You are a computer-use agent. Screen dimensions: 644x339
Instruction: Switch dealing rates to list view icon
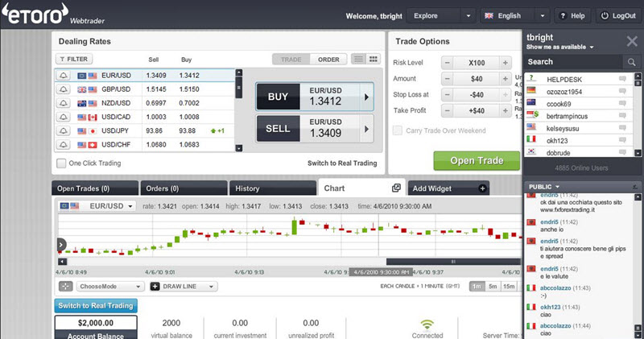point(358,59)
